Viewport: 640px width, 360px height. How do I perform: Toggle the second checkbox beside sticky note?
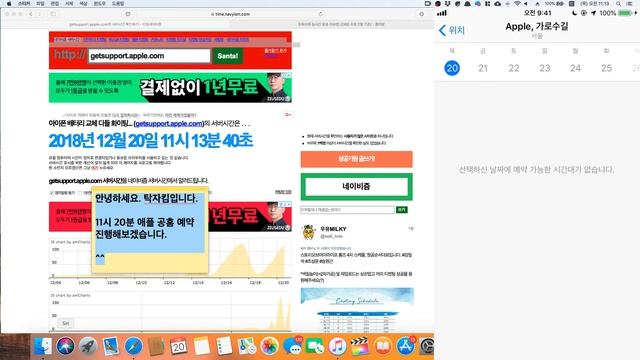[80, 193]
